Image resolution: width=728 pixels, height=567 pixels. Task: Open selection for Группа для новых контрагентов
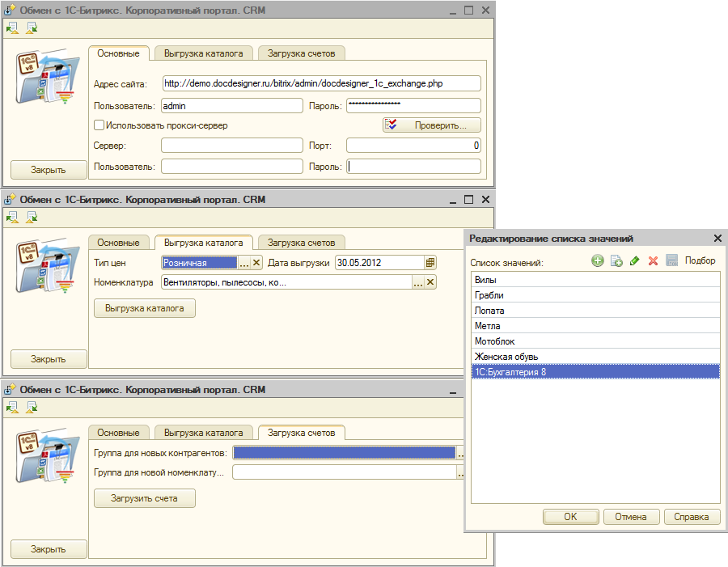tap(460, 453)
